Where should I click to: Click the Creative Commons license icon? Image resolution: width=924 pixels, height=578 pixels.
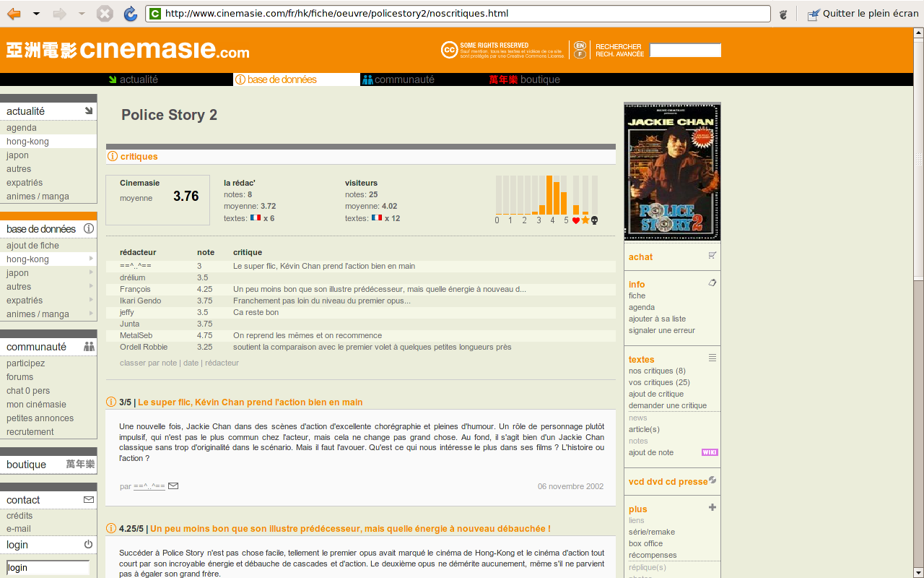pos(449,50)
